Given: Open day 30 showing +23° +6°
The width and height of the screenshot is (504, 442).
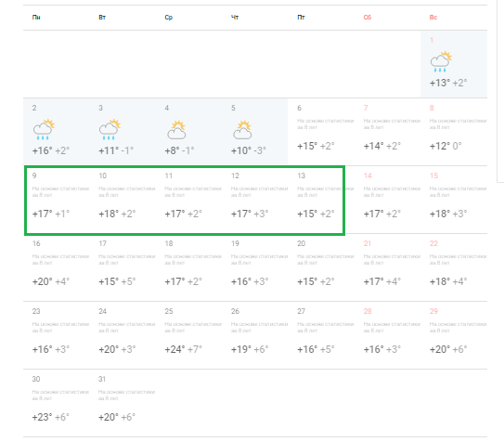Looking at the screenshot, I should tap(56, 403).
